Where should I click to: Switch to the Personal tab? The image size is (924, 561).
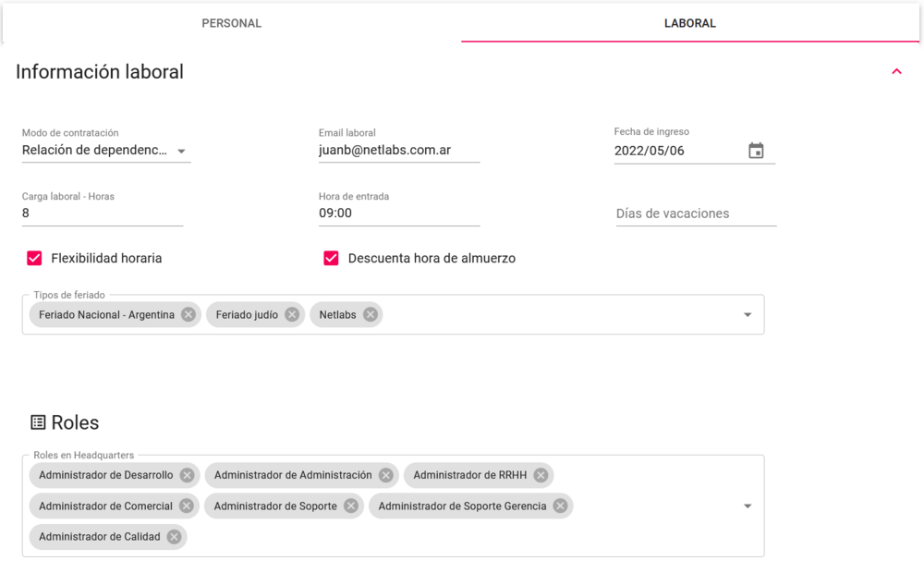[x=232, y=23]
